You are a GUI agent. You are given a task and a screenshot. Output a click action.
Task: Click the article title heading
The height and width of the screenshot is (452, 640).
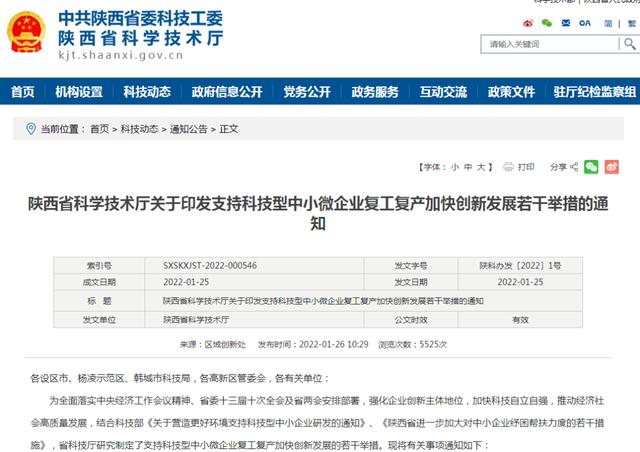pyautogui.click(x=318, y=214)
